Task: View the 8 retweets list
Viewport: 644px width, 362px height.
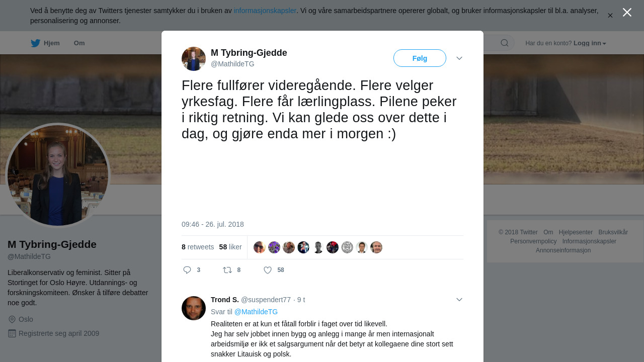Action: coord(198,247)
